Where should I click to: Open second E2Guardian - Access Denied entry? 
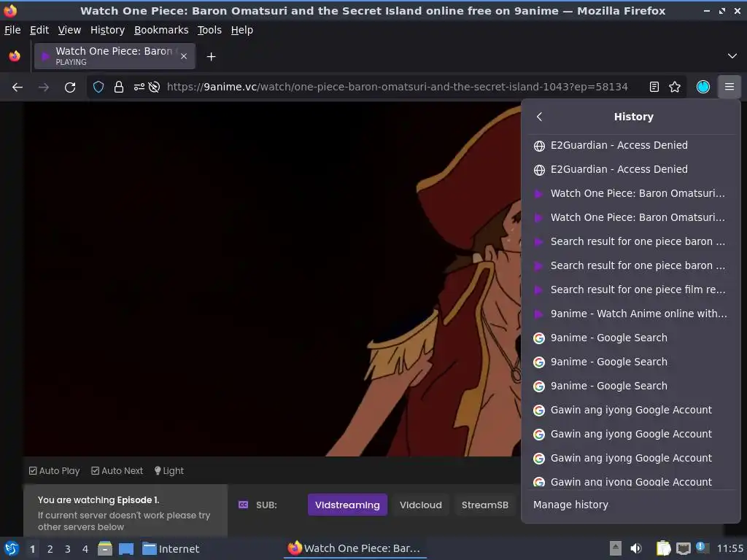632,169
